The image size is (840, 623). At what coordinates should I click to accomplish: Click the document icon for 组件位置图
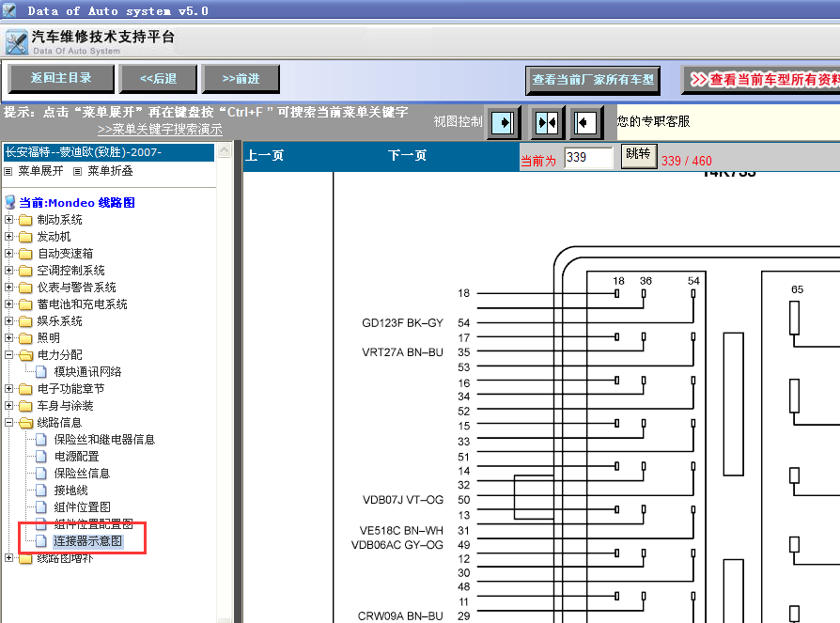[40, 507]
